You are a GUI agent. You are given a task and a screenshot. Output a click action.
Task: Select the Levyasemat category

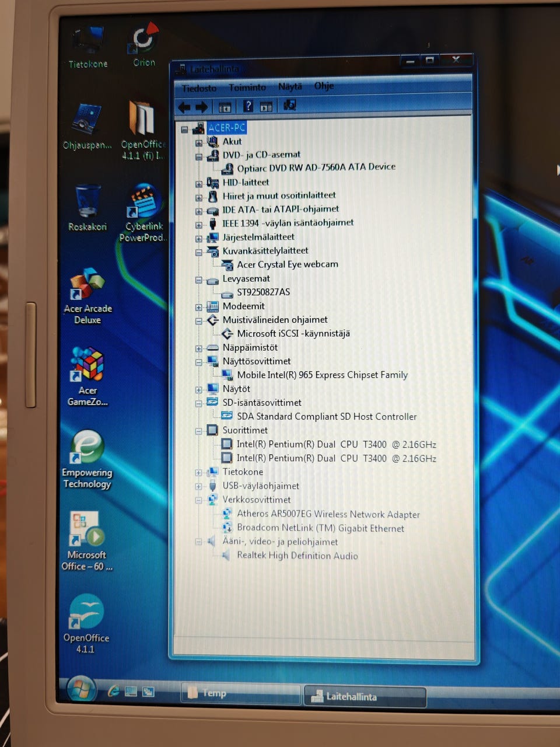[246, 278]
